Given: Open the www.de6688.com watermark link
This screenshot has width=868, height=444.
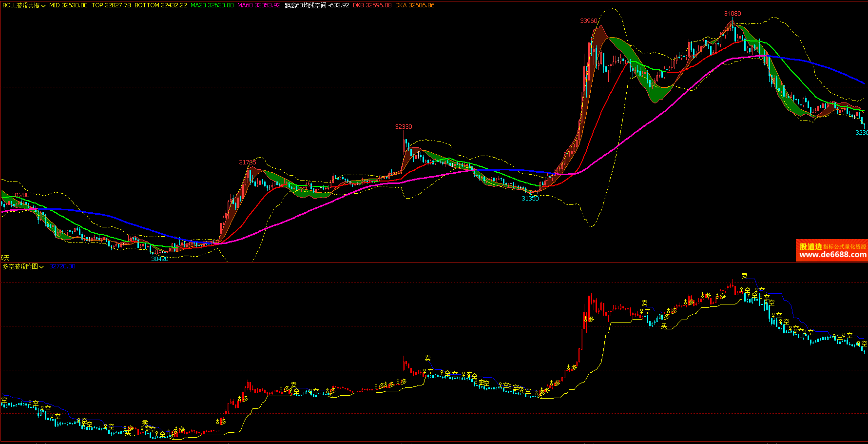Looking at the screenshot, I should coord(832,254).
